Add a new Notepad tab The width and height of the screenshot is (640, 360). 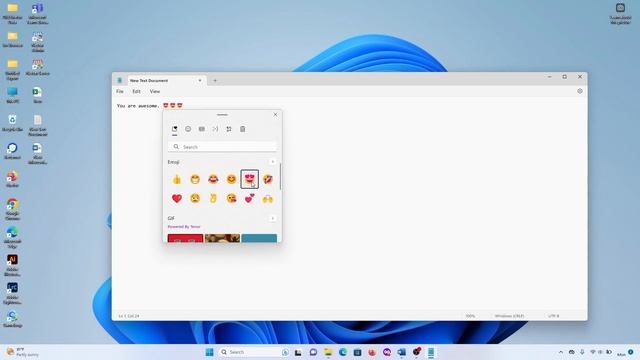(215, 80)
